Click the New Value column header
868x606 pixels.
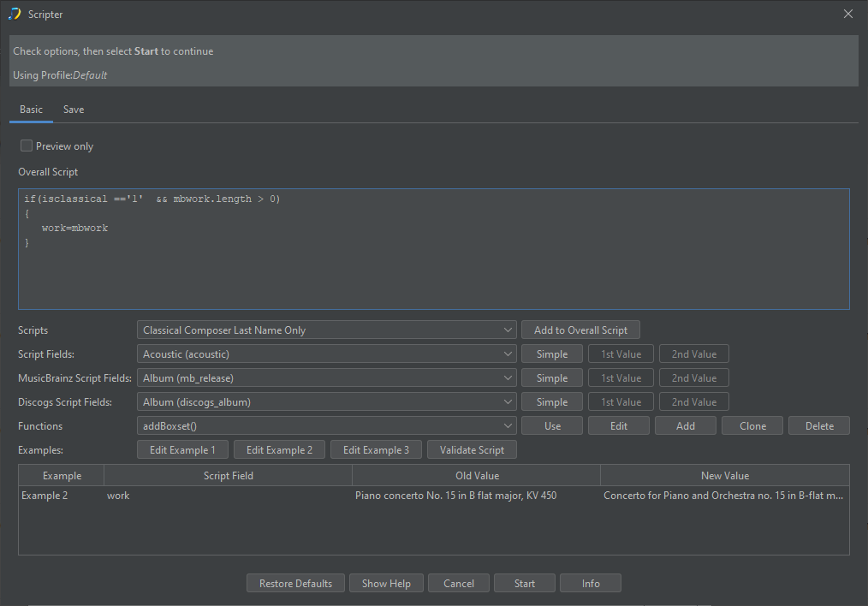[724, 476]
